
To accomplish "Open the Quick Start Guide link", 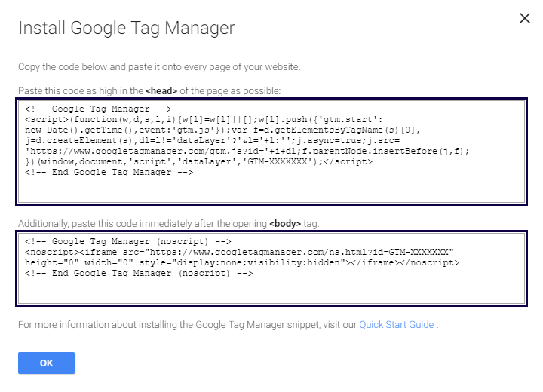I will tap(396, 325).
